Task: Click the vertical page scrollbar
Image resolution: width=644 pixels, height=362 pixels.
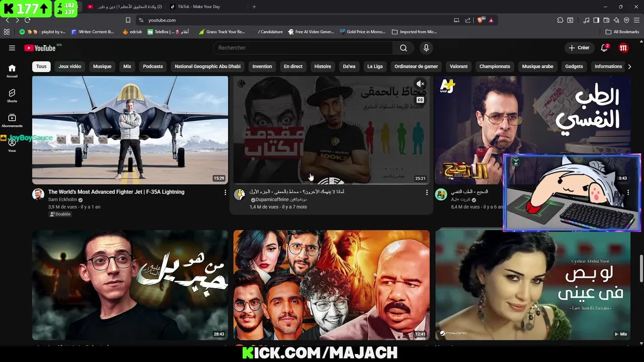Action: 641,269
